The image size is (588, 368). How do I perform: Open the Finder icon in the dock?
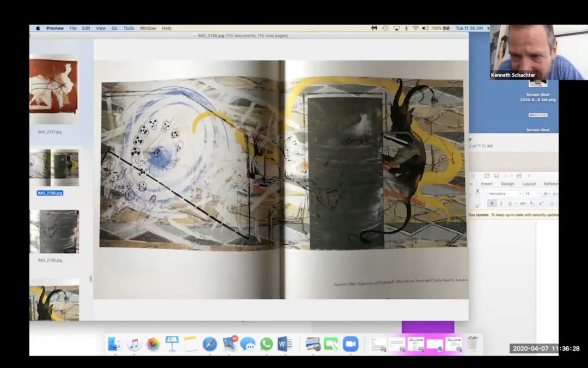[x=114, y=343]
